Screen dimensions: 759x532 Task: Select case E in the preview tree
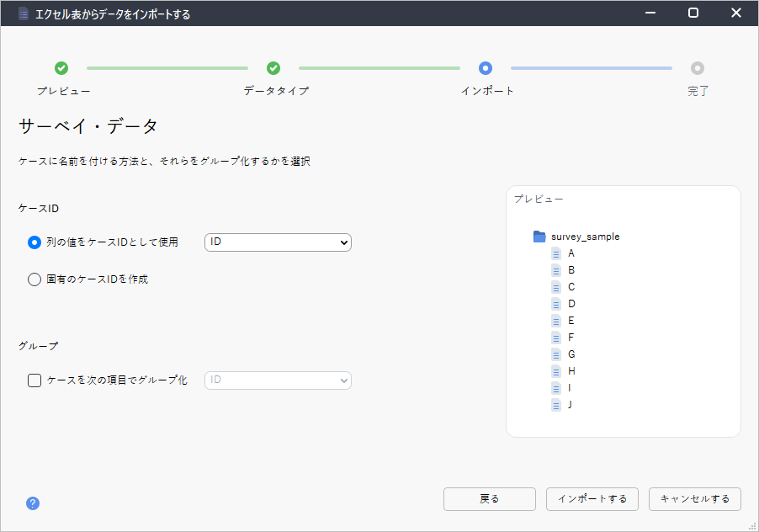click(x=571, y=321)
